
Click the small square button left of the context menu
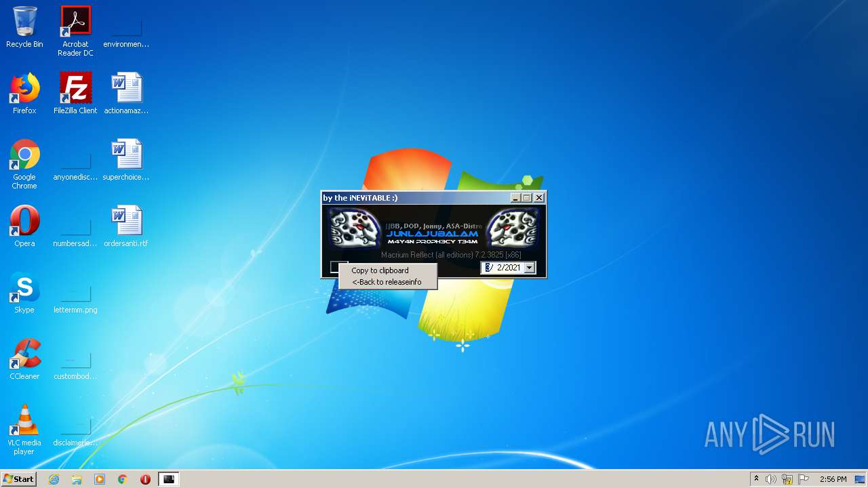(x=334, y=267)
